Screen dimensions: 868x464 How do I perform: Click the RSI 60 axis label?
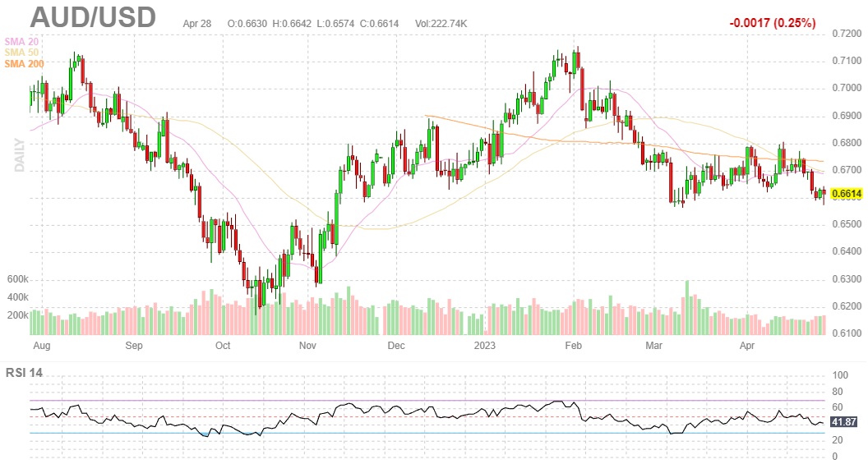(x=838, y=407)
